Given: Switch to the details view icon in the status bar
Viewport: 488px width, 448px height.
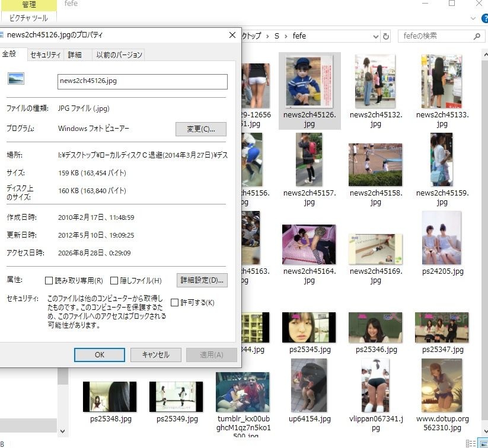Looking at the screenshot, I should click(471, 443).
